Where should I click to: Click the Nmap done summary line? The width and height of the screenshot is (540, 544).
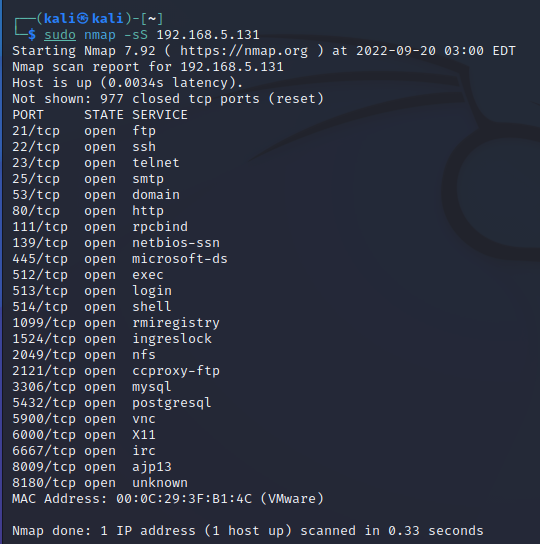pos(248,530)
